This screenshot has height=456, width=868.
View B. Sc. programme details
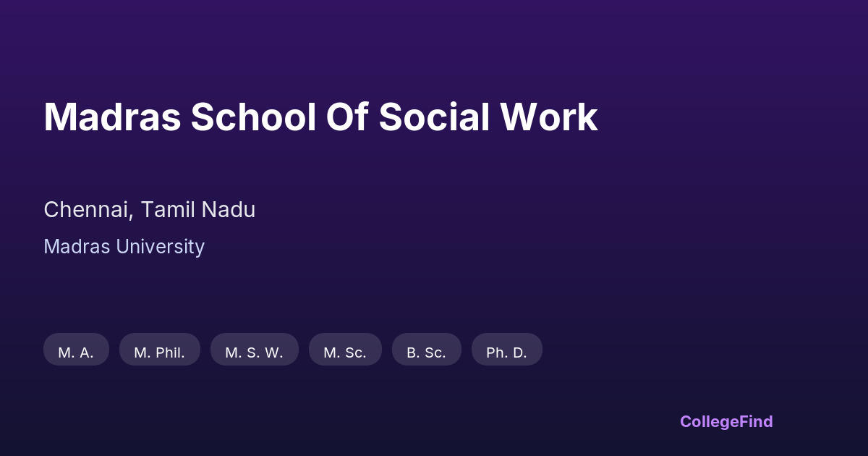[426, 352]
